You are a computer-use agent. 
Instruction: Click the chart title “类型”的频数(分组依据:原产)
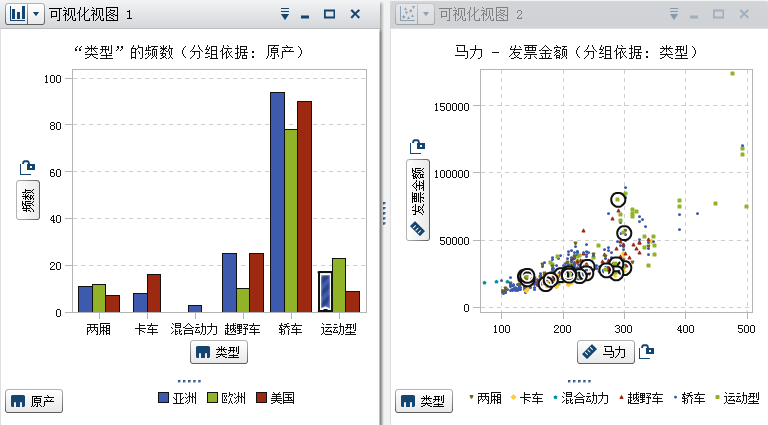point(189,52)
